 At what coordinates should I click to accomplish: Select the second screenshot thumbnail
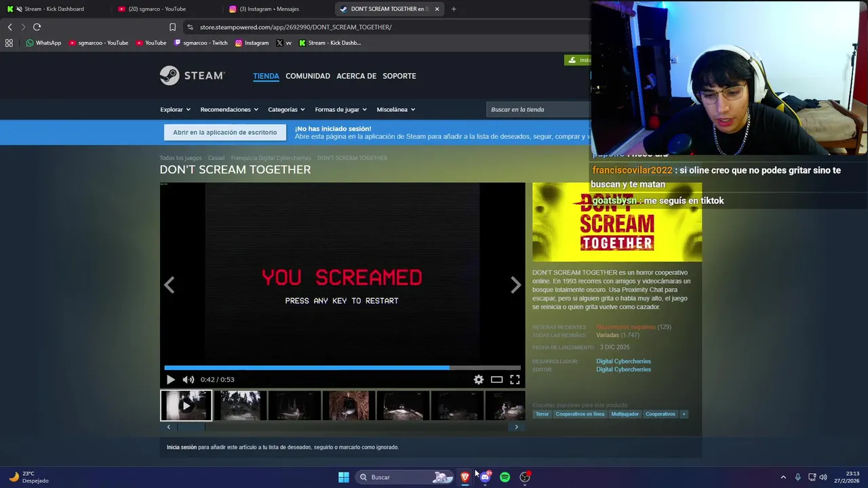[x=239, y=405]
